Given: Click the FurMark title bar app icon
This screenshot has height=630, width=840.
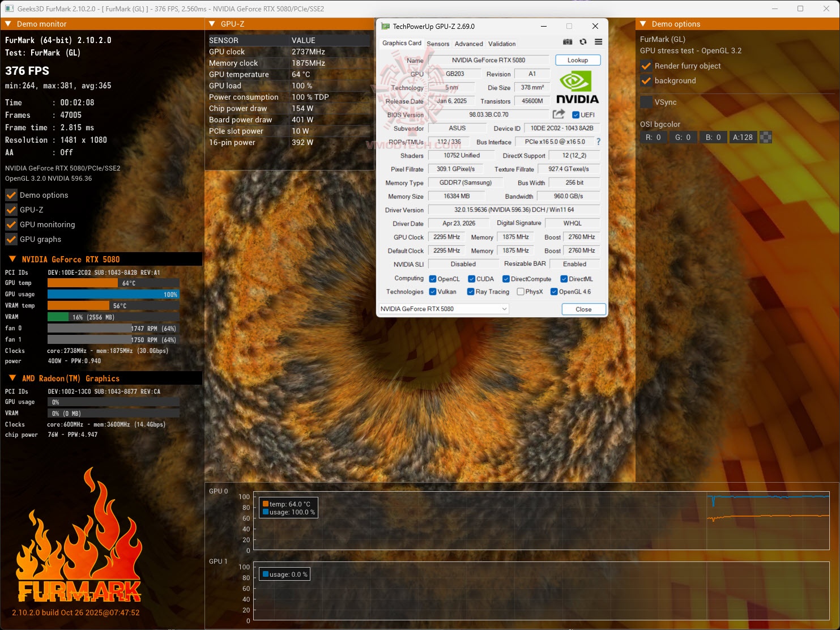Looking at the screenshot, I should [x=10, y=8].
